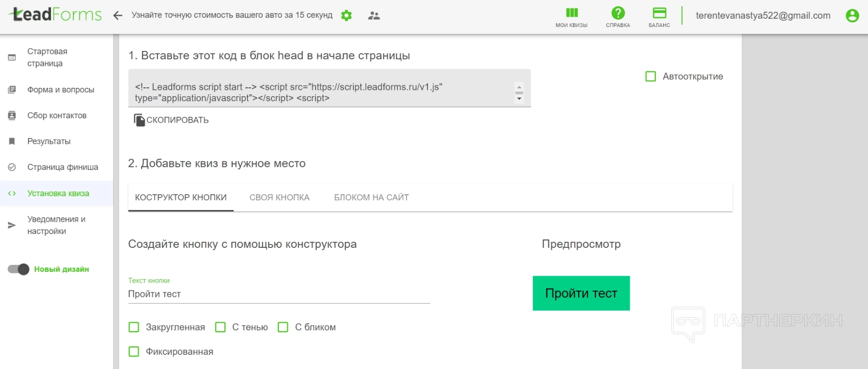868x369 pixels.
Task: Open the Мои квизы section
Action: click(571, 17)
